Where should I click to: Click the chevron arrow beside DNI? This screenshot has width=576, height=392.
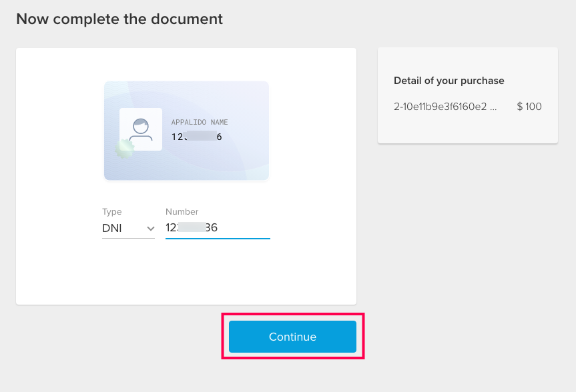[x=150, y=229]
